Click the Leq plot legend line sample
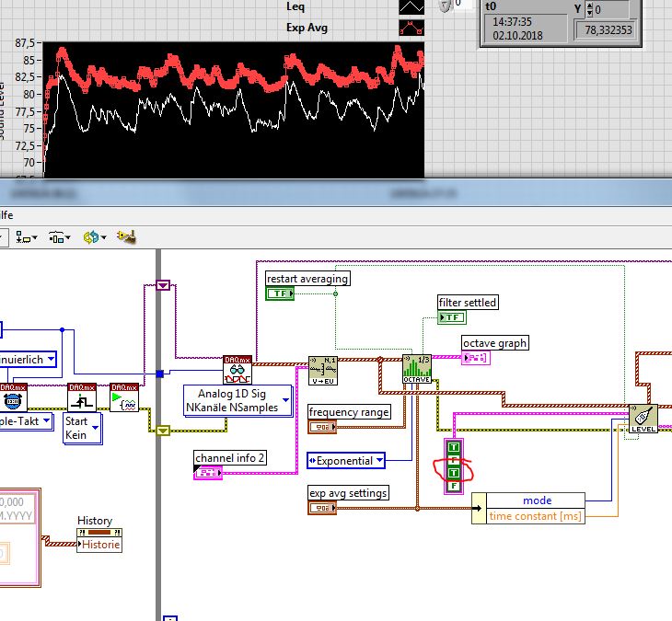 tap(411, 6)
